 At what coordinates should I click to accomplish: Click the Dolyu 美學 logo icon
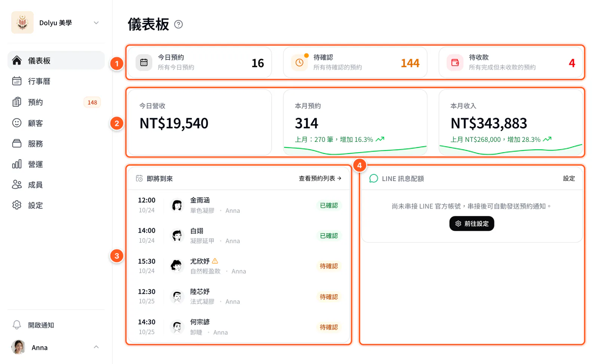[22, 22]
